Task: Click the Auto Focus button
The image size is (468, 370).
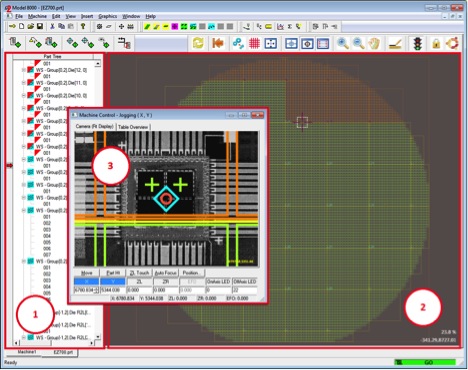Action: click(166, 273)
